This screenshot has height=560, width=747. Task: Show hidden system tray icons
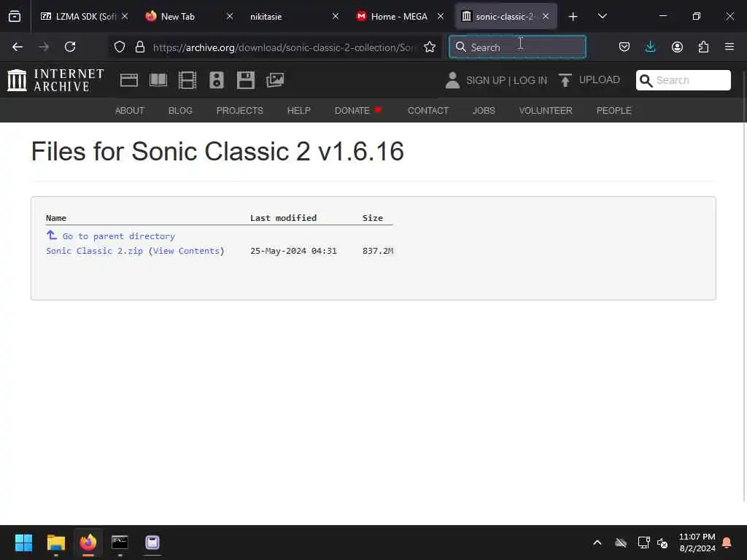tap(597, 542)
